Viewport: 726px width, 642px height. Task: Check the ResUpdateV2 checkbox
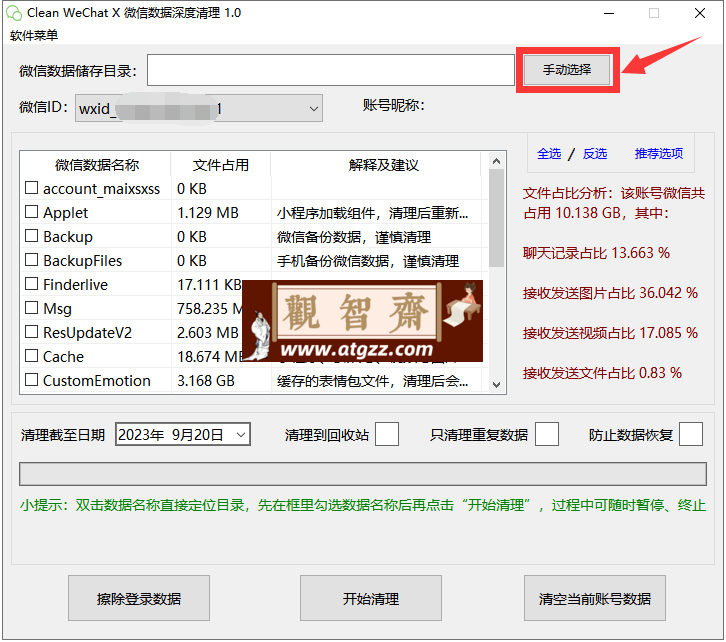pyautogui.click(x=31, y=332)
